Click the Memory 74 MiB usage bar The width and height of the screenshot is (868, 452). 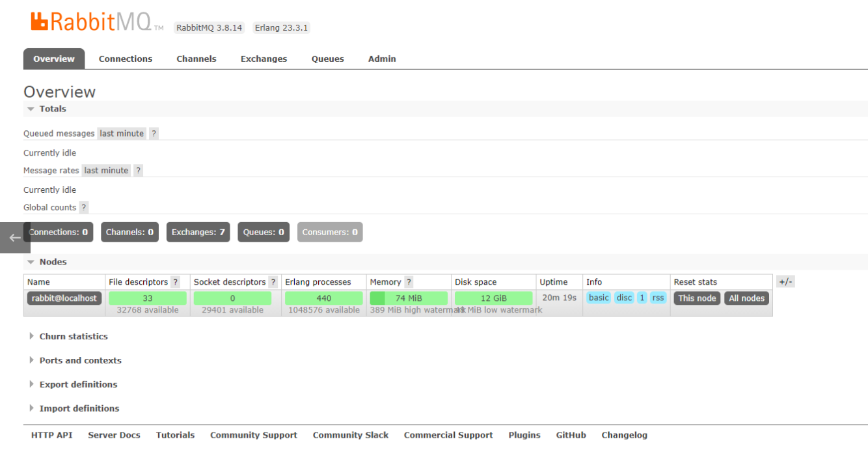tap(409, 298)
